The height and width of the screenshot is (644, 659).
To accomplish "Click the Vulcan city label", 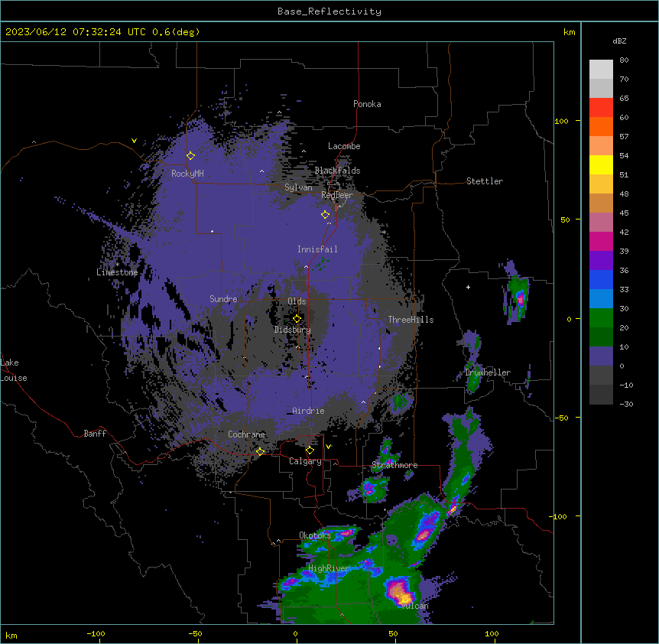I will [x=414, y=606].
